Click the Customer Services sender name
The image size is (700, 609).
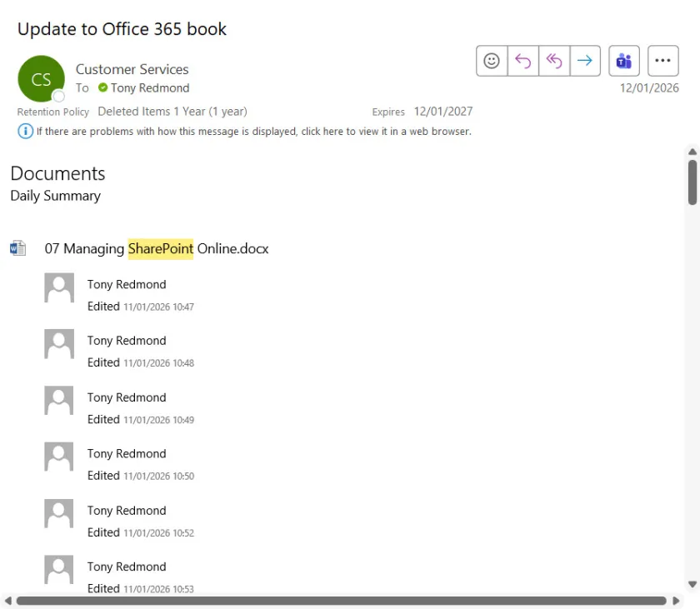pos(132,69)
